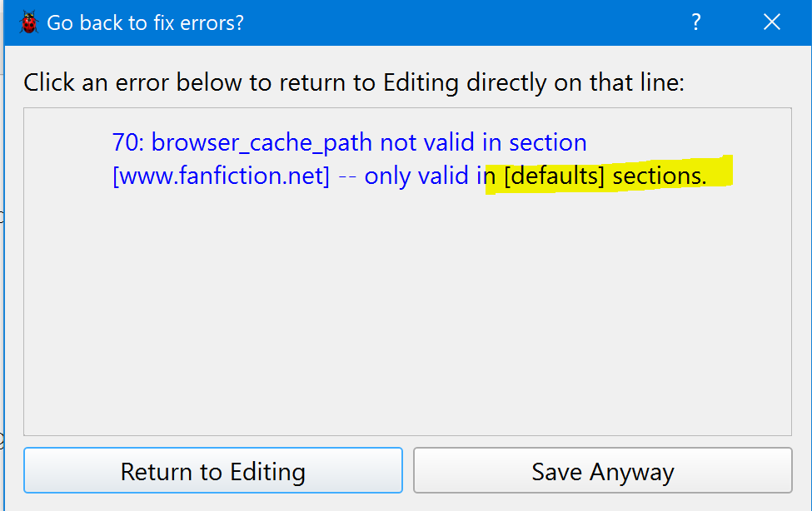Open help with the question mark button

pyautogui.click(x=696, y=22)
